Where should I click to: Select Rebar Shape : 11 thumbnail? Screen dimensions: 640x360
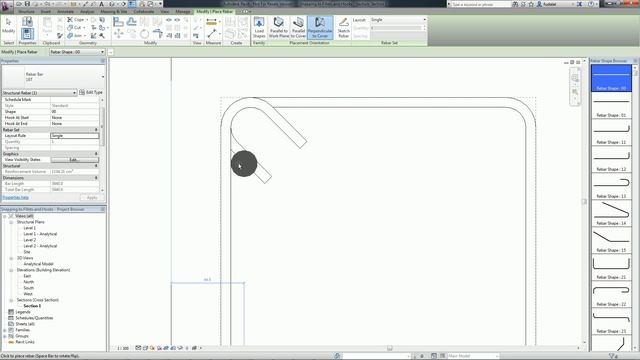click(x=611, y=132)
